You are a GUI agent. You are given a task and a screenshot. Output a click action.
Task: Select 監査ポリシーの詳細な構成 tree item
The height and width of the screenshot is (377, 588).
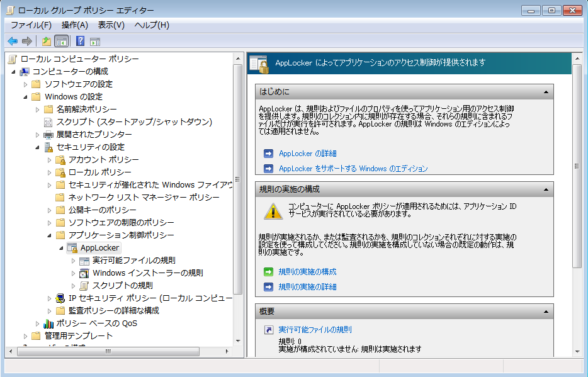(113, 311)
